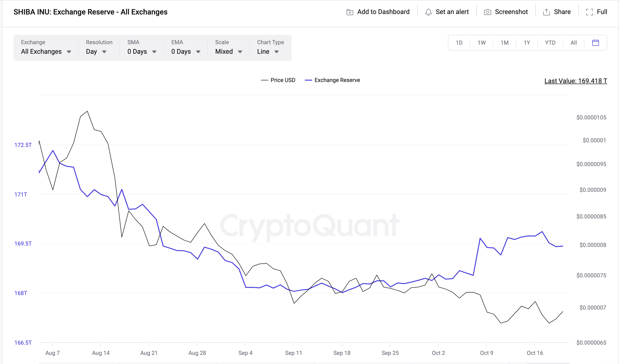Screen dimensions: 619x364
Task: Click the Full screen expand icon
Action: [x=589, y=12]
